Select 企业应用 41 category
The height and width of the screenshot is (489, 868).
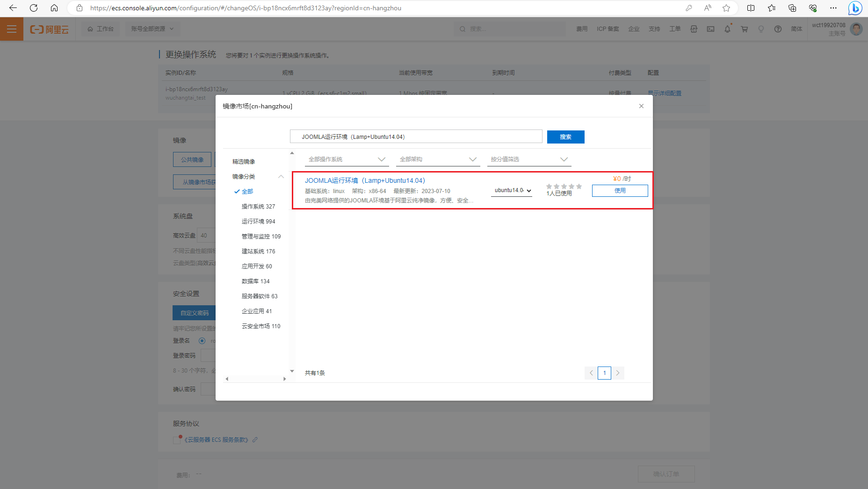pyautogui.click(x=257, y=311)
